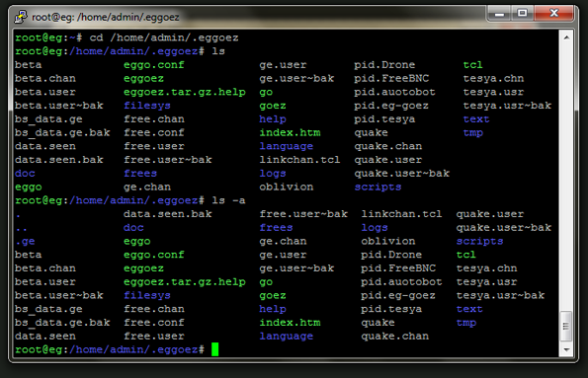Screen dimensions: 588x378
Task: Click 'filesys' in the ls -a output
Action: 147,295
